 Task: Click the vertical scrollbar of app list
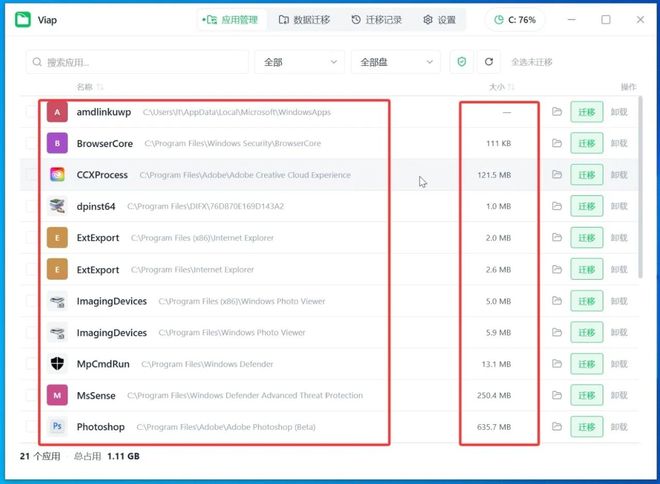coord(640,187)
